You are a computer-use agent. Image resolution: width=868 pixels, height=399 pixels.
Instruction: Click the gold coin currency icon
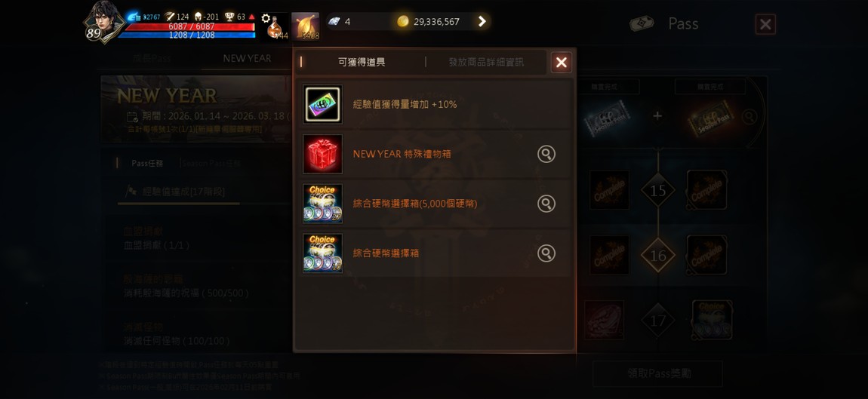(403, 22)
